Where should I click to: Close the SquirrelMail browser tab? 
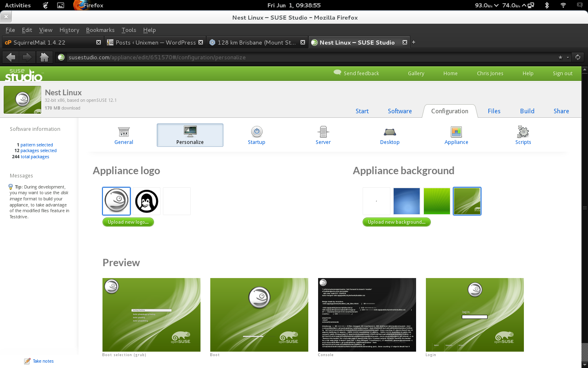click(x=98, y=42)
